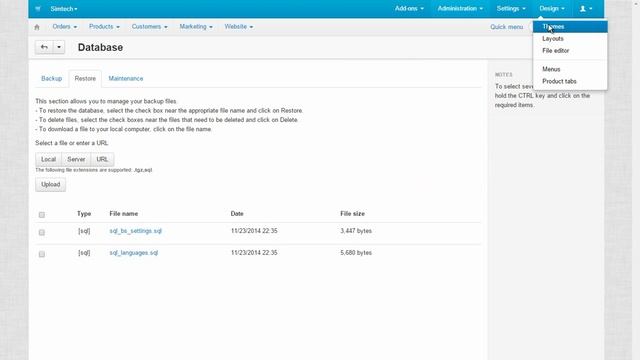Open the sql_bs_settings.sql file link
This screenshot has width=640, height=360.
136,231
